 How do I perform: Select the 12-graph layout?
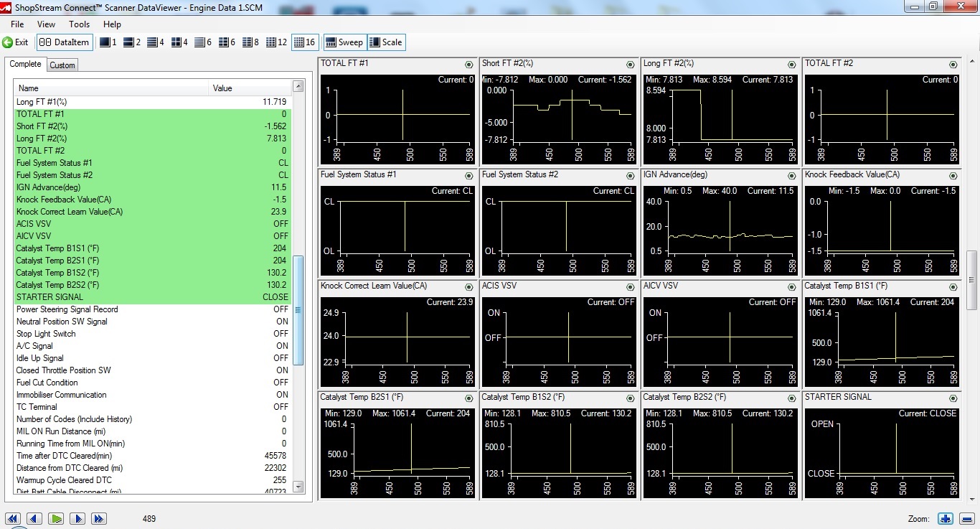[x=276, y=42]
